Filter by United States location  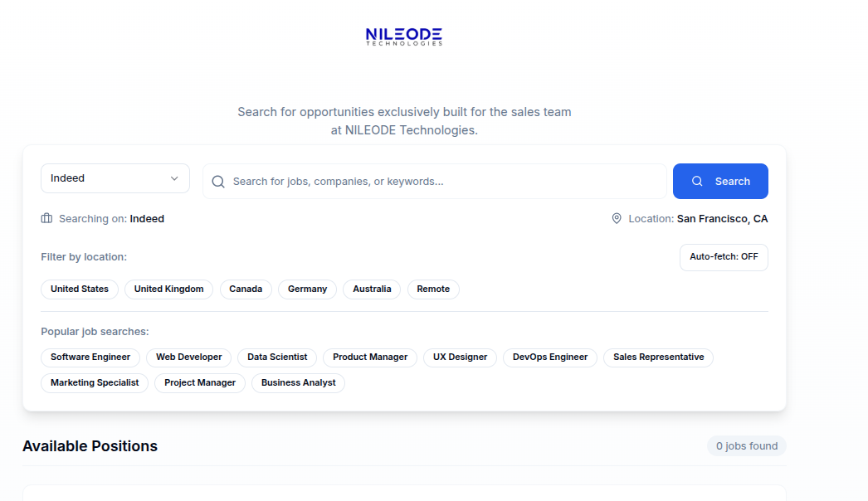pyautogui.click(x=80, y=289)
